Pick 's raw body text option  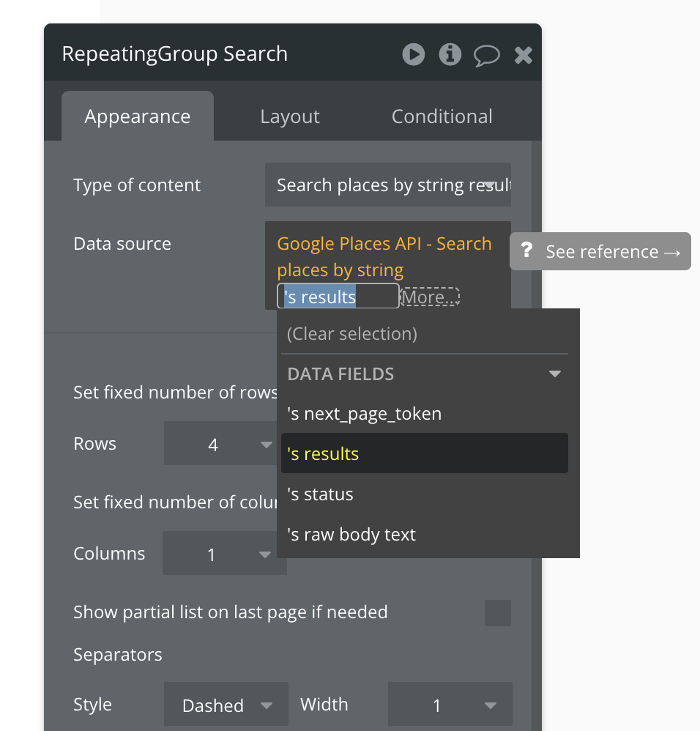point(351,535)
